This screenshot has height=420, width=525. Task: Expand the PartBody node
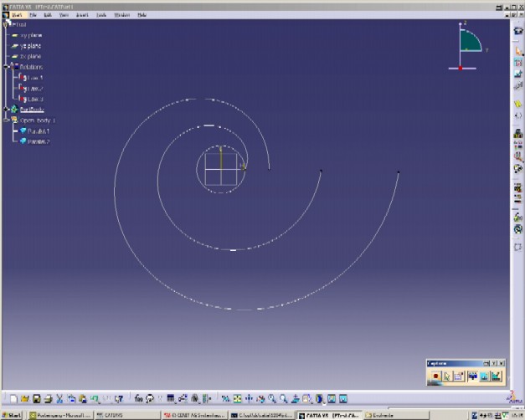point(6,110)
